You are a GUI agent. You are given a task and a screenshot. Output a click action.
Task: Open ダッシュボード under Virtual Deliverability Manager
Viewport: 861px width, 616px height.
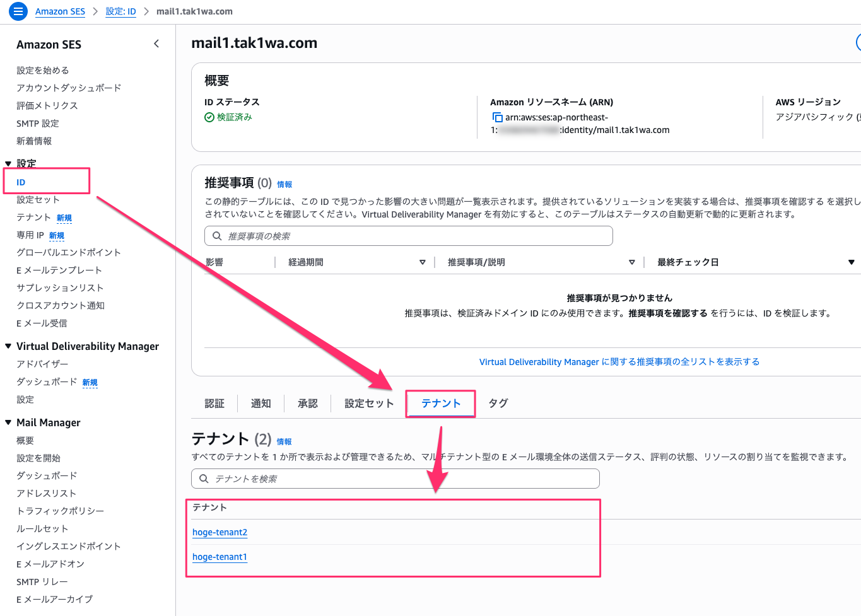47,382
